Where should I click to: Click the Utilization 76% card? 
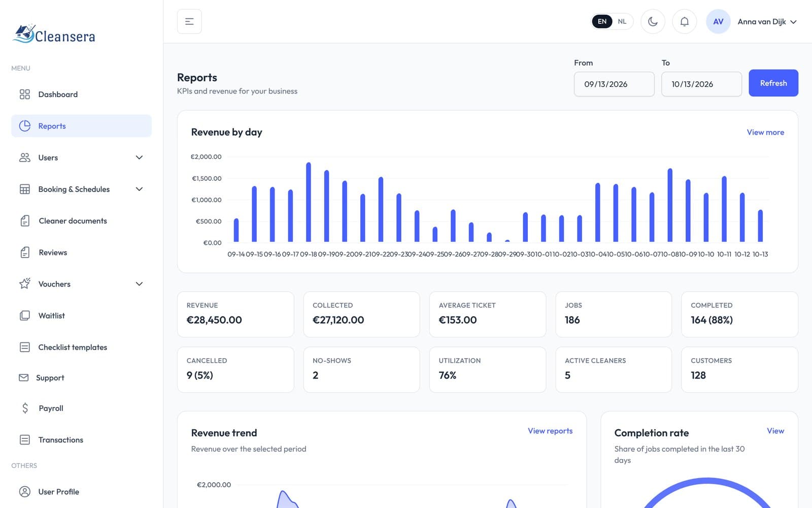(x=488, y=369)
